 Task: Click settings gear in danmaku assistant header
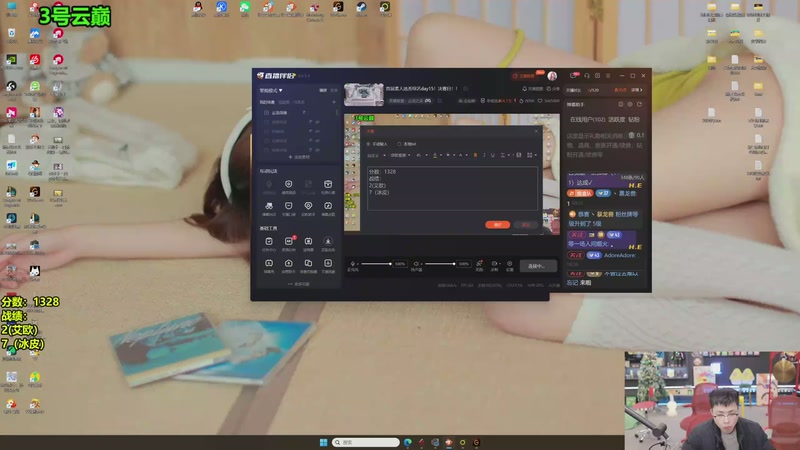630,104
